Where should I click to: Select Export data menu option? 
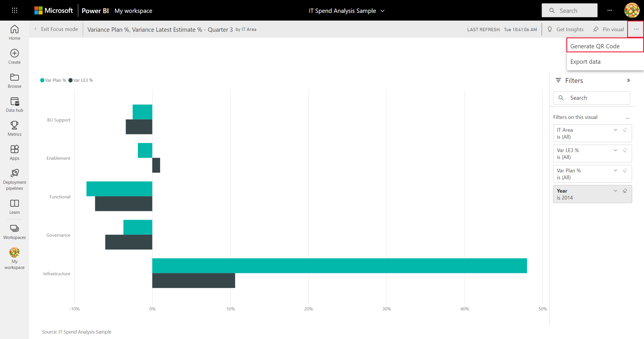coord(585,61)
